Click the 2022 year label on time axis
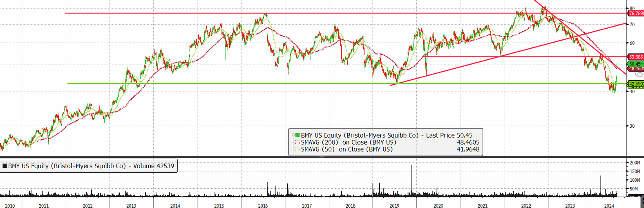Image resolution: width=644 pixels, height=208 pixels. 526,206
